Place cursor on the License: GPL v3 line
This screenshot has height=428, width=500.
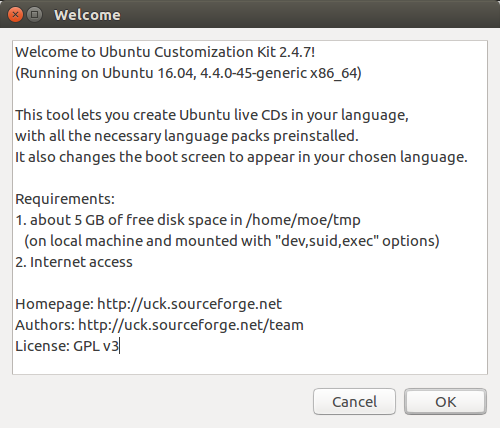[67, 346]
